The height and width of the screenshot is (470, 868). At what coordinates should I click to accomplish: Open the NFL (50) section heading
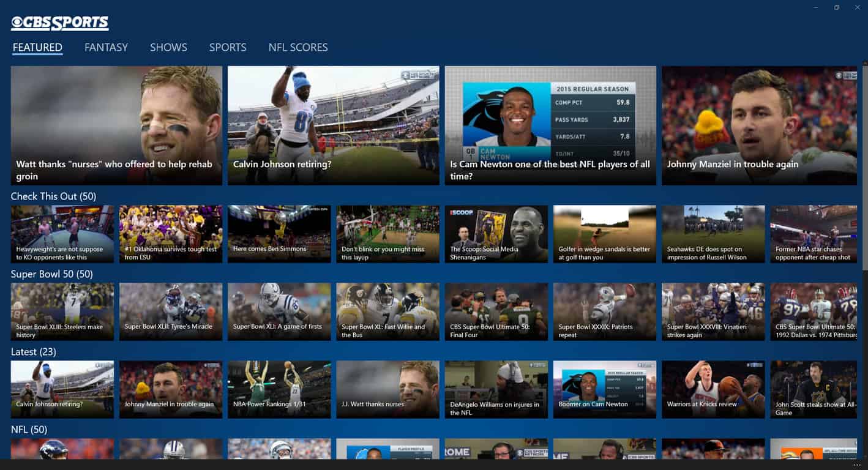pos(29,430)
